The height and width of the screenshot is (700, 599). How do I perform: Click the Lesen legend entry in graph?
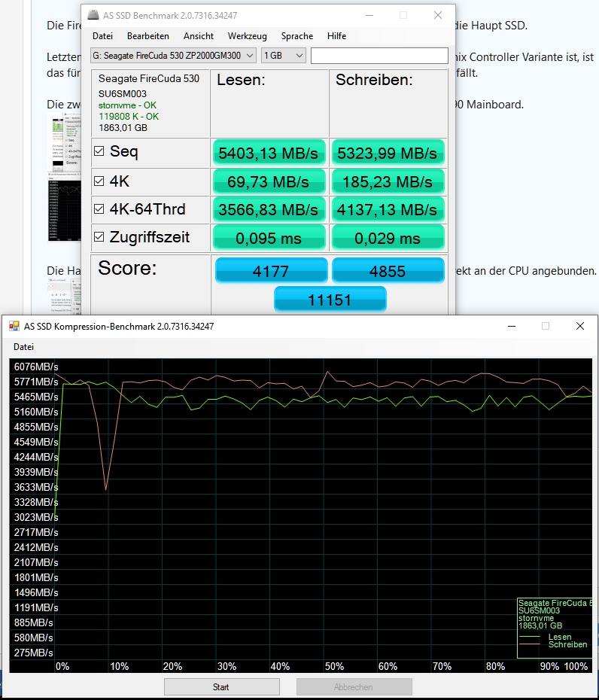(x=560, y=637)
